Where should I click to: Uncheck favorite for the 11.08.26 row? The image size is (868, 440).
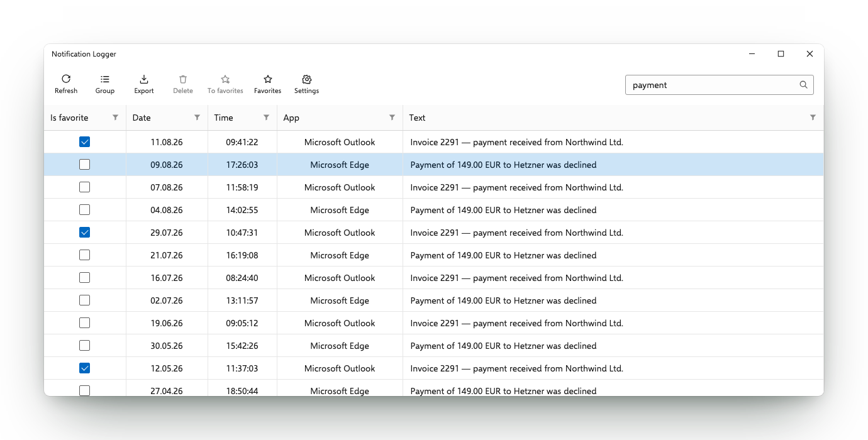[x=85, y=142]
